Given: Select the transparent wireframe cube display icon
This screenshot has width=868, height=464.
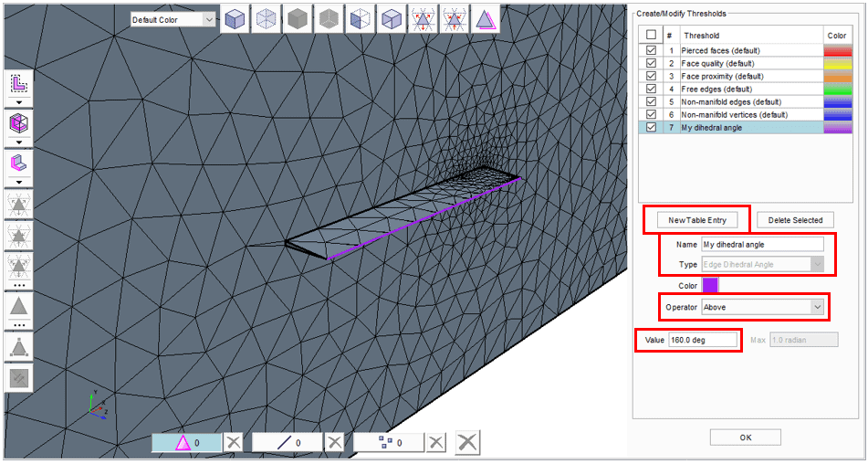Looking at the screenshot, I should tap(267, 20).
